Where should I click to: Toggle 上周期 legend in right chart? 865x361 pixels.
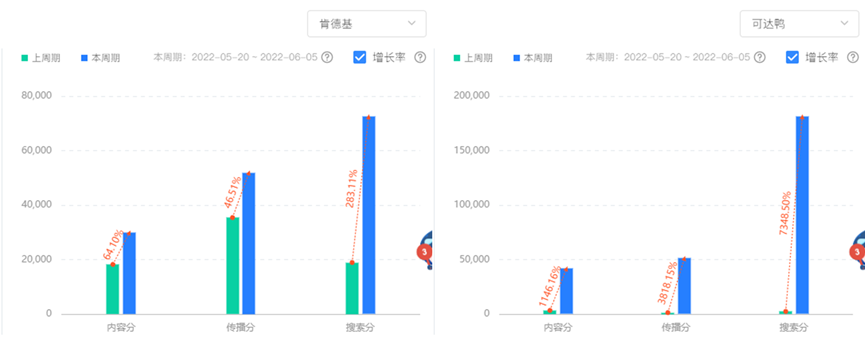(x=473, y=58)
